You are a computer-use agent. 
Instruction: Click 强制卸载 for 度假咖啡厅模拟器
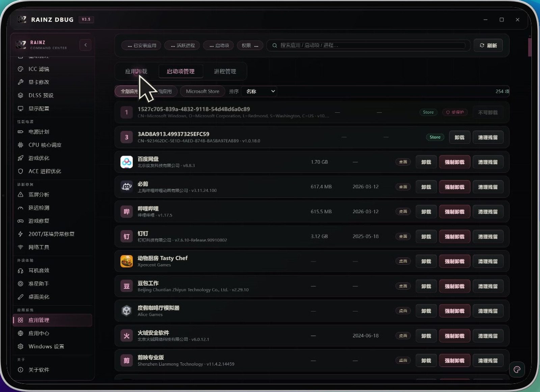455,311
